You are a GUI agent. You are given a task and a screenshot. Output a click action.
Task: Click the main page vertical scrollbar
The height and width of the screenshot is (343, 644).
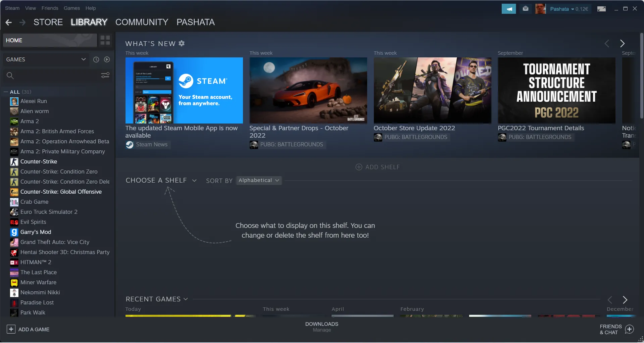pos(642,76)
